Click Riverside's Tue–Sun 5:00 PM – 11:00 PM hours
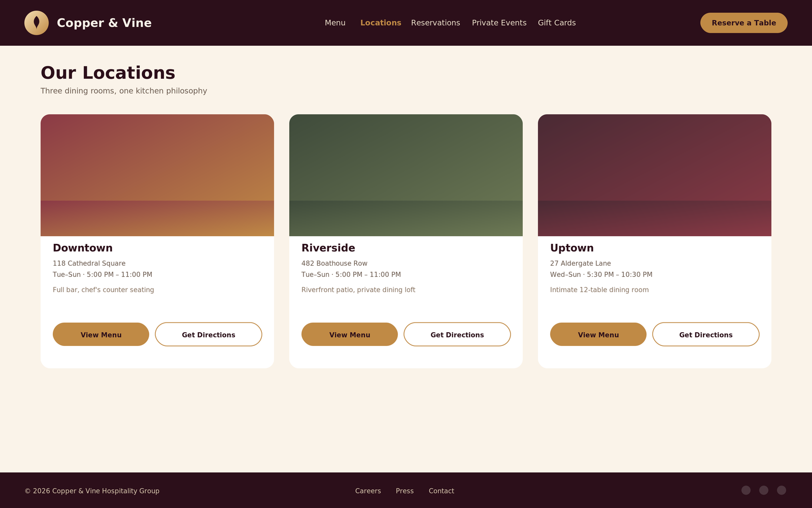The width and height of the screenshot is (812, 508). click(351, 274)
